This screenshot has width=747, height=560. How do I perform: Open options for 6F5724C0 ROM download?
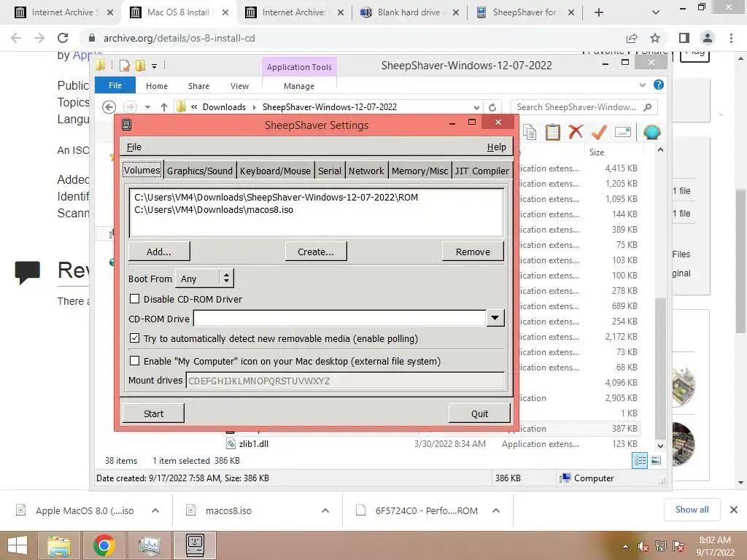[x=496, y=510]
